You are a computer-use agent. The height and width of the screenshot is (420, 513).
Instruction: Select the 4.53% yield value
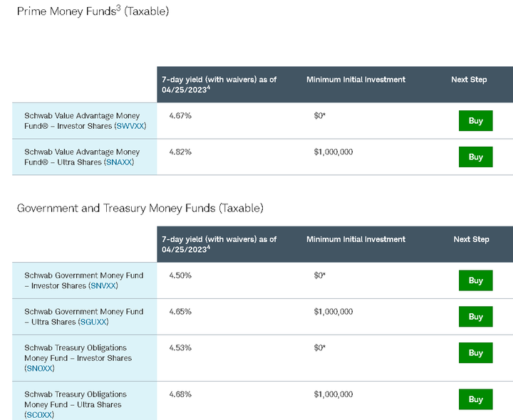[x=180, y=348]
